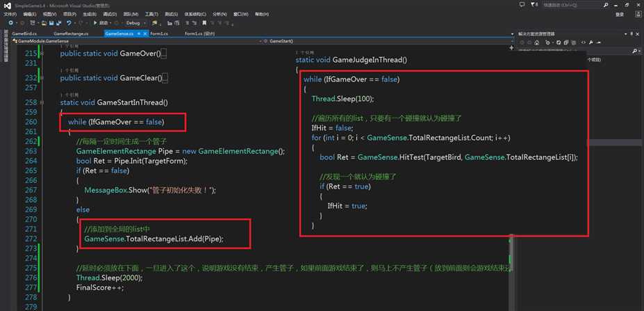
Task: Click the Solution Explorer Home icon
Action: coord(536,42)
